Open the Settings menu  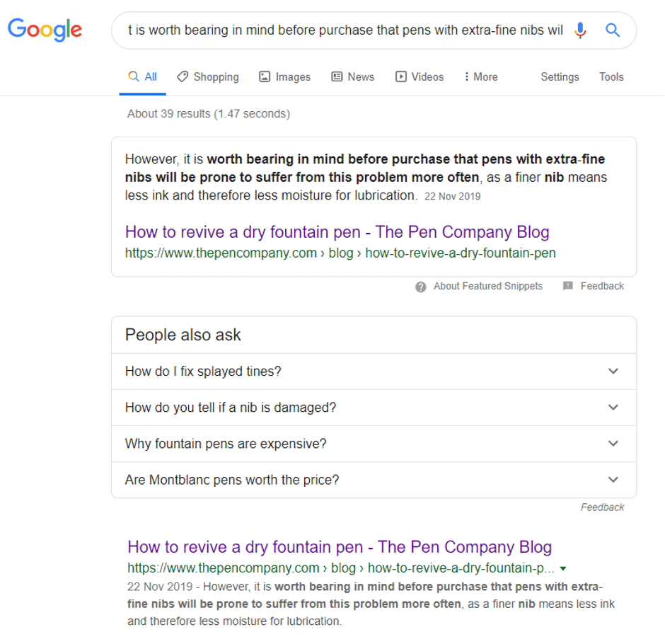tap(560, 77)
